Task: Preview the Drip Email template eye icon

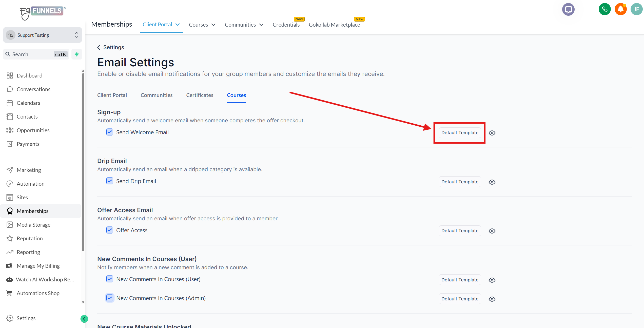Action: (492, 182)
